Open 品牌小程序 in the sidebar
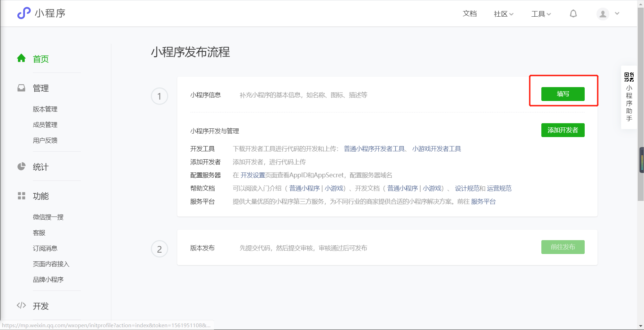 pos(48,279)
